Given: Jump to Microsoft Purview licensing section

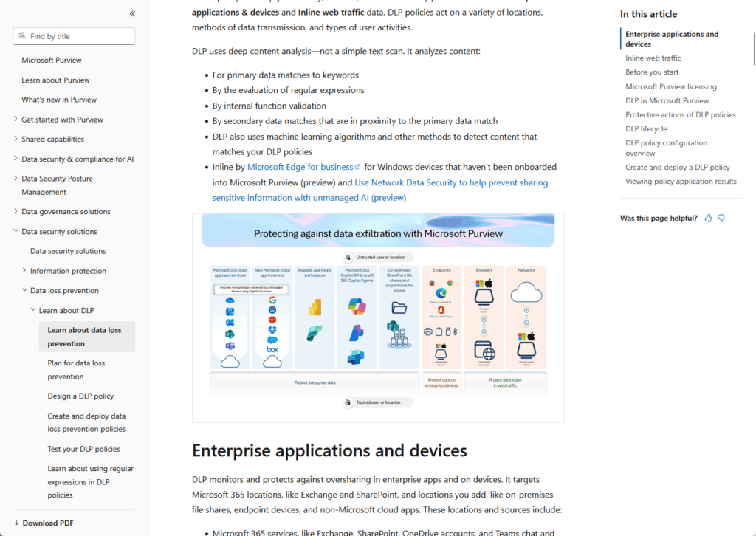Looking at the screenshot, I should pos(670,86).
